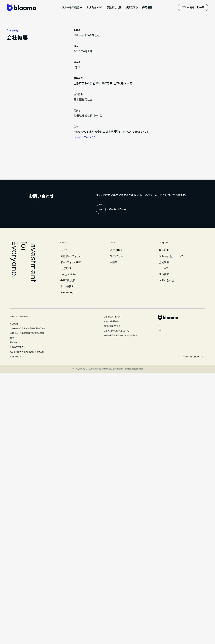Open ご意見・苦情のお申出について link
This screenshot has width=215, height=644.
tap(116, 331)
